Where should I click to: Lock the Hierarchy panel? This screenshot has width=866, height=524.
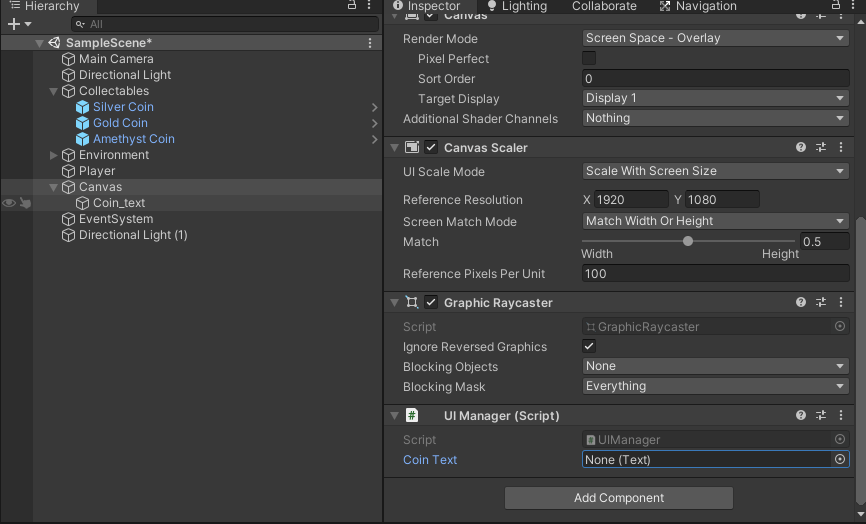(352, 6)
